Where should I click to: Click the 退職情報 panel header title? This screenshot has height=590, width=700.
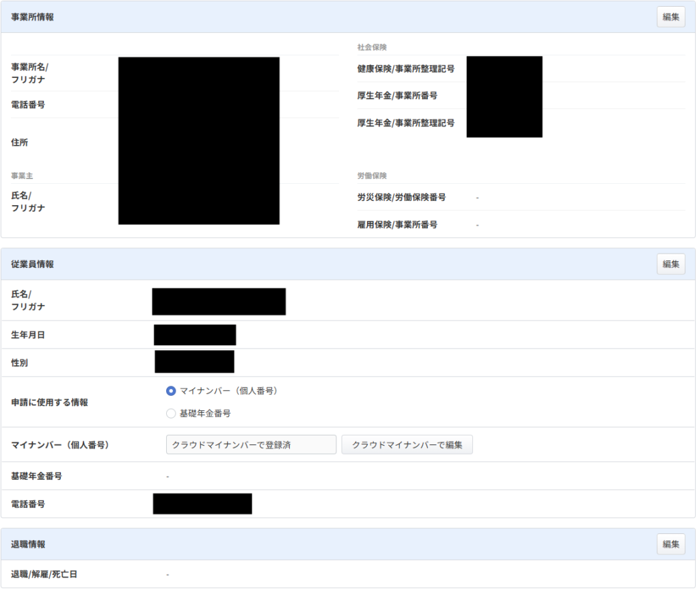28,544
